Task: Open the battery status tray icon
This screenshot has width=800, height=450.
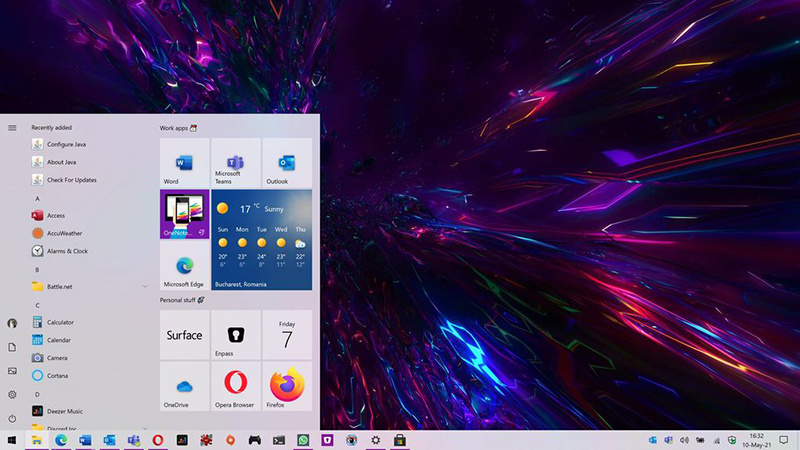Action: tap(701, 440)
